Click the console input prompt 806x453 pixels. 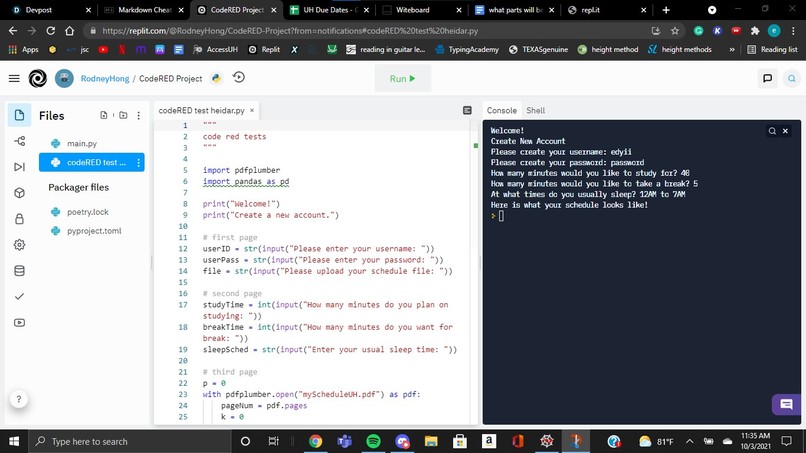[x=502, y=216]
